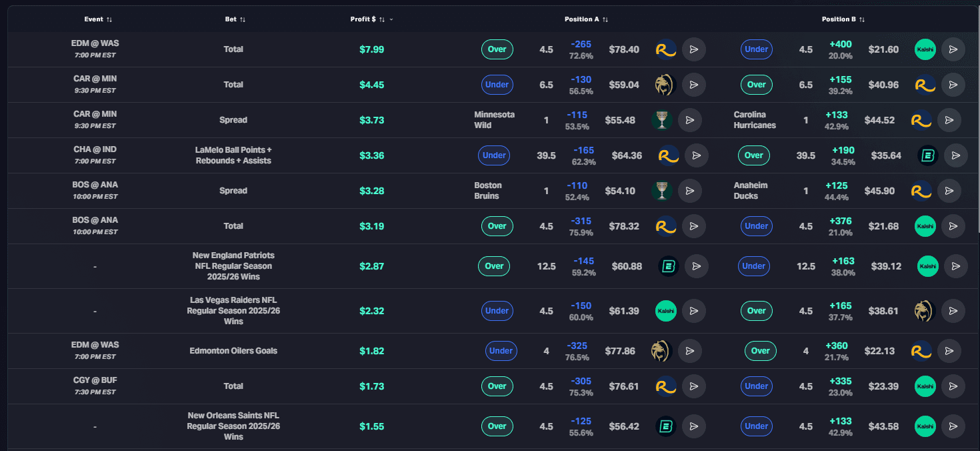Open the Rebet icon in Position A of BOS @ ANA Total
This screenshot has width=980, height=451.
665,226
